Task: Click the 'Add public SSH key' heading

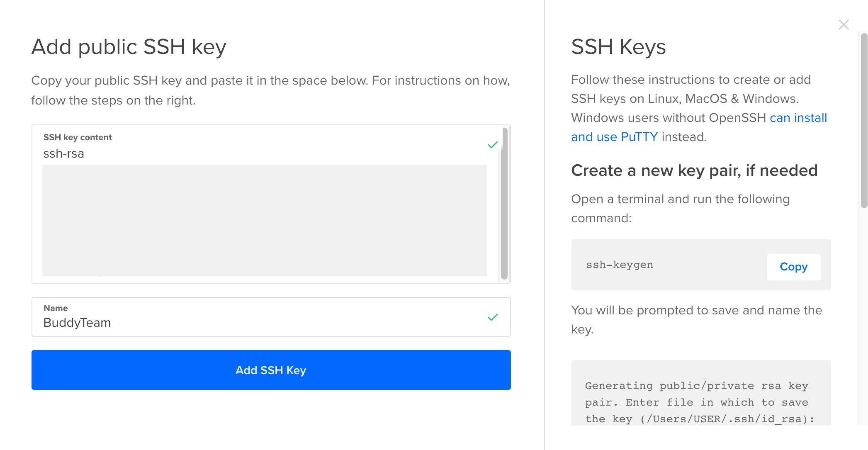Action: pyautogui.click(x=129, y=46)
